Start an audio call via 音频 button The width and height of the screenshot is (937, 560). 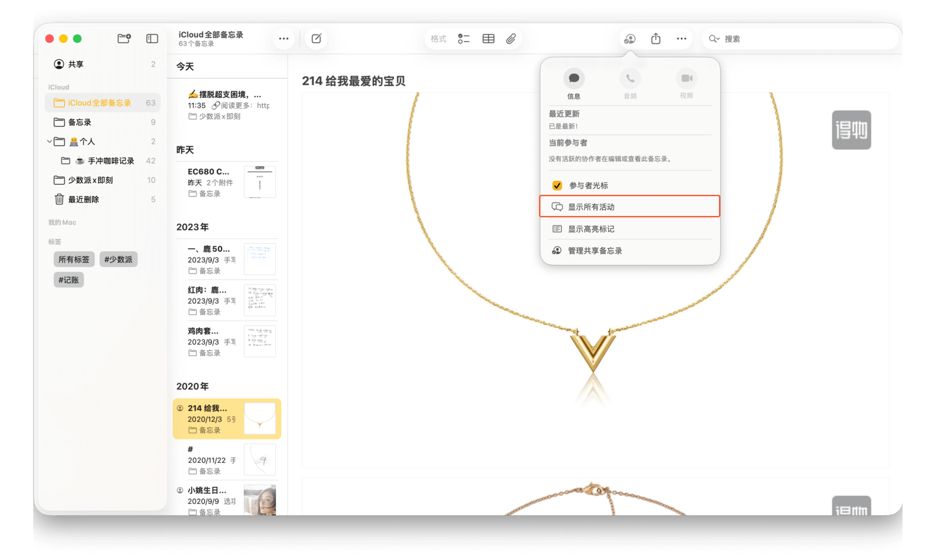(x=630, y=84)
